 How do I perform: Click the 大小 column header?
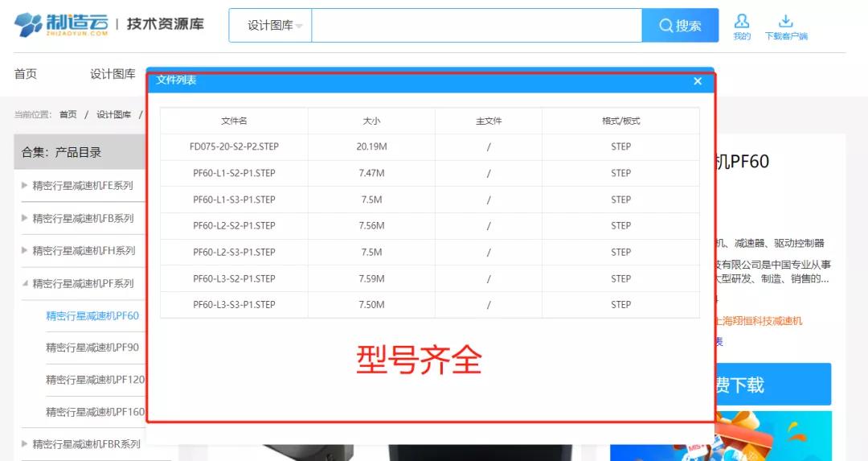pyautogui.click(x=371, y=121)
